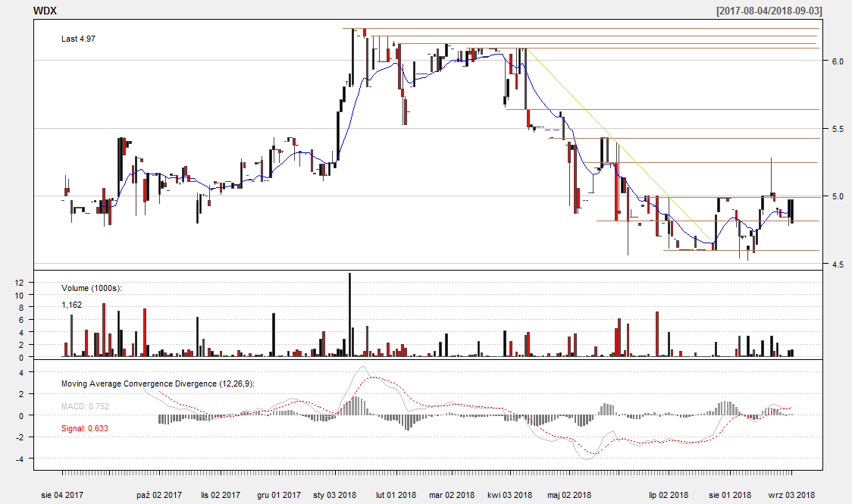852x504 pixels.
Task: Click the 6.0 price axis label
Action: pos(838,61)
